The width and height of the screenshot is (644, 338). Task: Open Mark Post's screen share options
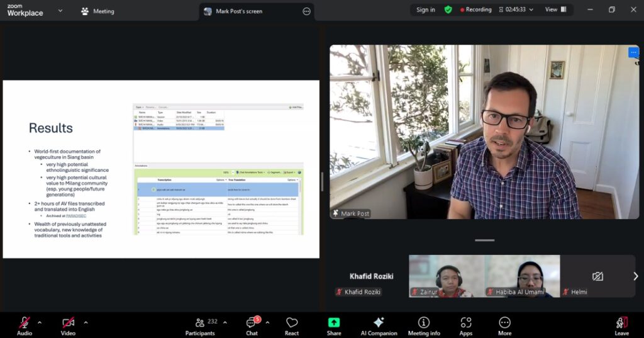[x=306, y=11]
